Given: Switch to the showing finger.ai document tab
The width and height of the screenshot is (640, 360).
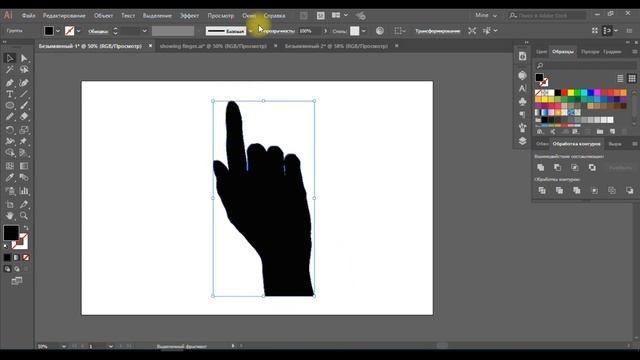Looking at the screenshot, I should (213, 46).
